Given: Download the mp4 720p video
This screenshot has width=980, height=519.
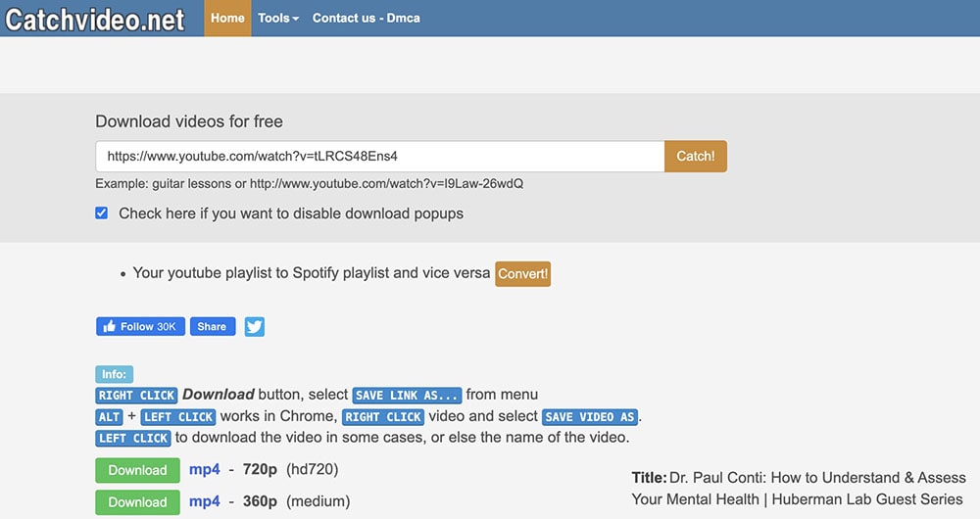Looking at the screenshot, I should pos(137,470).
